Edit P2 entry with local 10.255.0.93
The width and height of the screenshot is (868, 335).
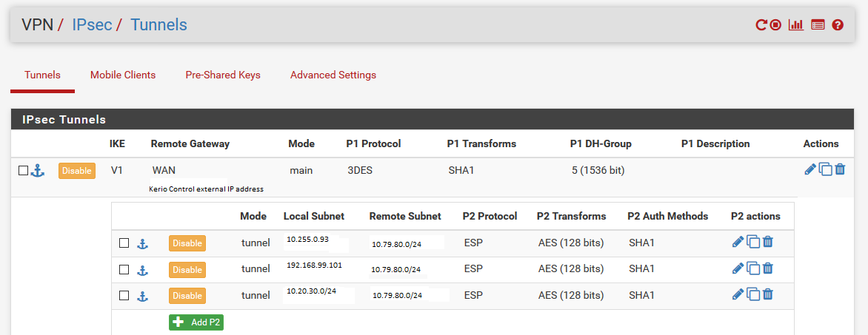pos(738,242)
